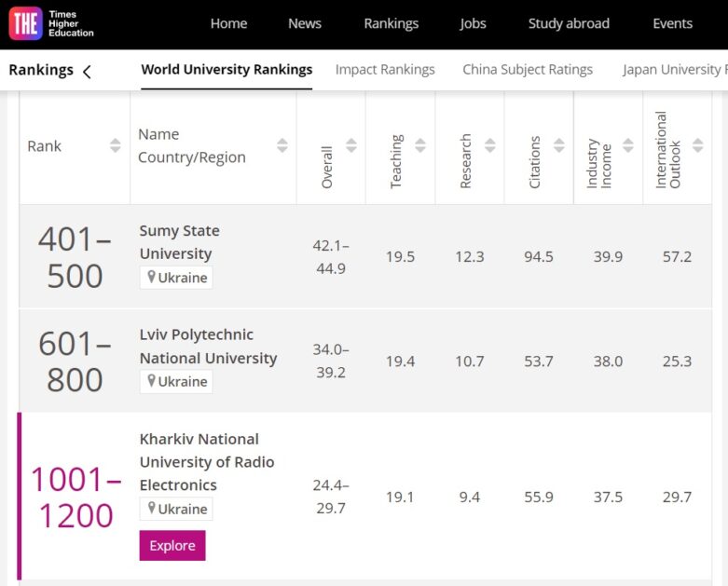The width and height of the screenshot is (728, 586).
Task: Sort table by Rank column arrows
Action: click(x=116, y=145)
